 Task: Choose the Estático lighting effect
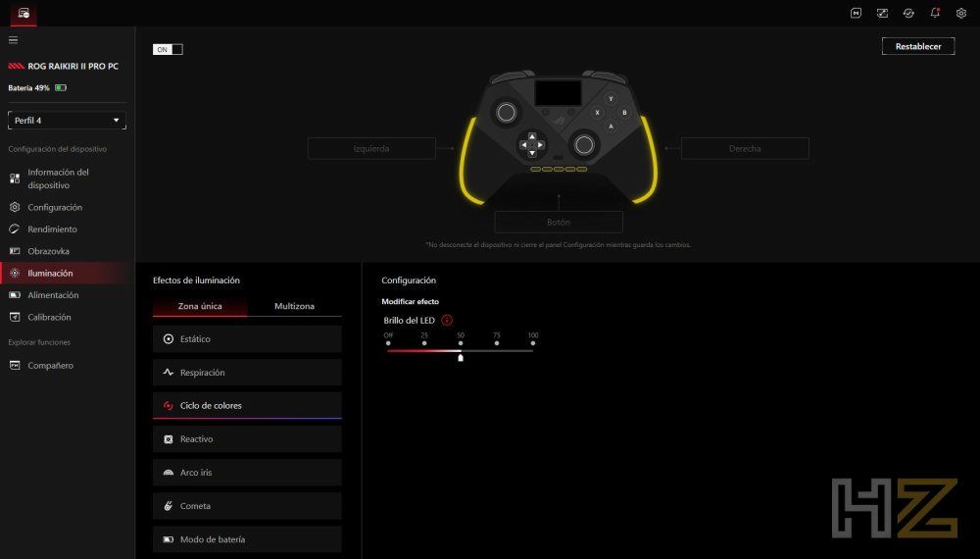click(x=247, y=339)
